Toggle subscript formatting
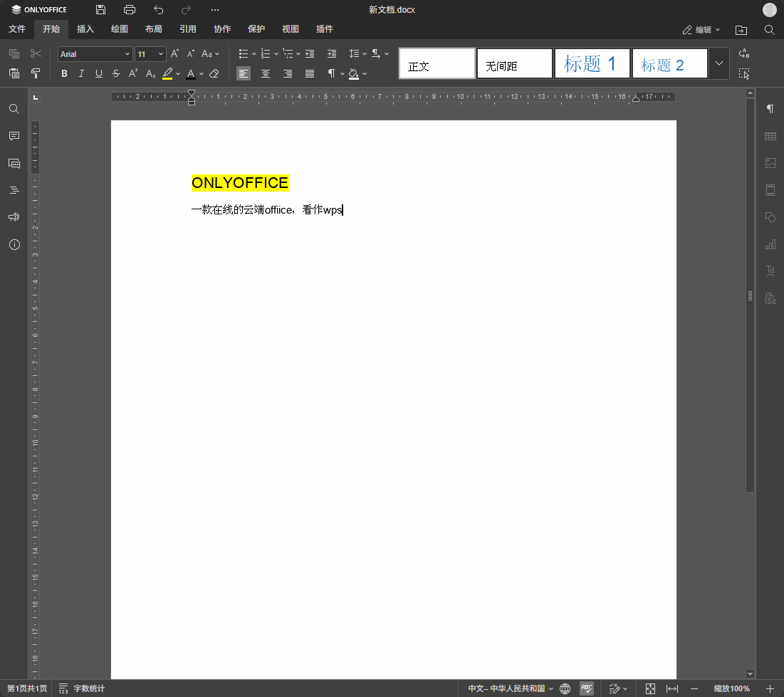This screenshot has height=697, width=784. (x=150, y=73)
